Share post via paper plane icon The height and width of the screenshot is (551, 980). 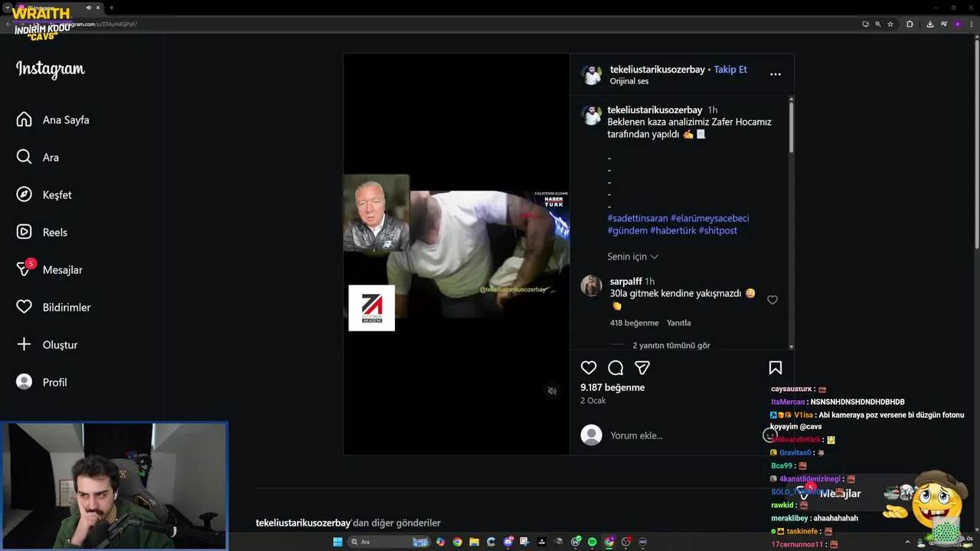point(642,368)
